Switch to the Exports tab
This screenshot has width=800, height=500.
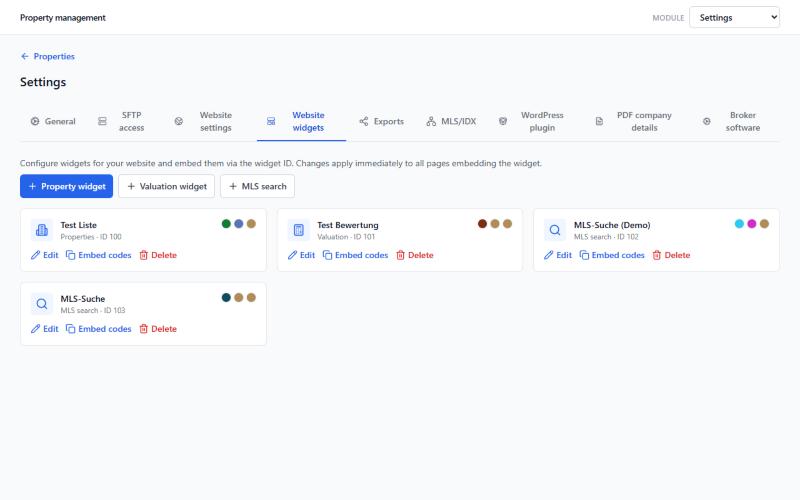pos(382,121)
